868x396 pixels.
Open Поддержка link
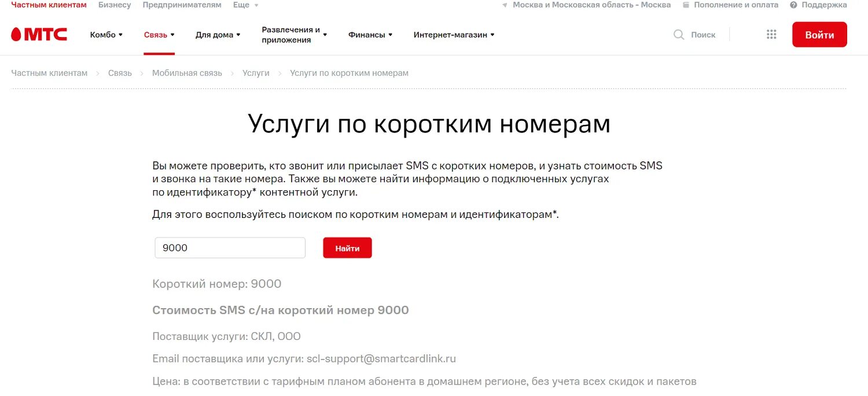click(x=824, y=5)
